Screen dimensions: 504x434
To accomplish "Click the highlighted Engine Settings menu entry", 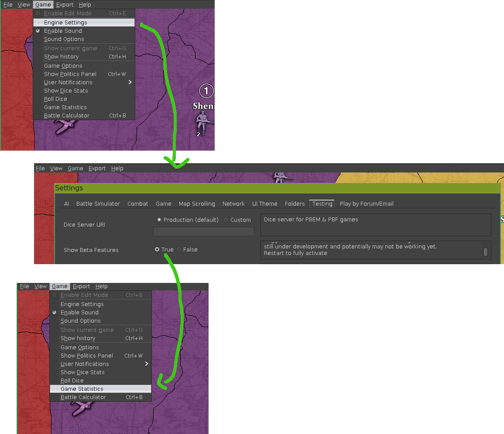I will [x=65, y=23].
